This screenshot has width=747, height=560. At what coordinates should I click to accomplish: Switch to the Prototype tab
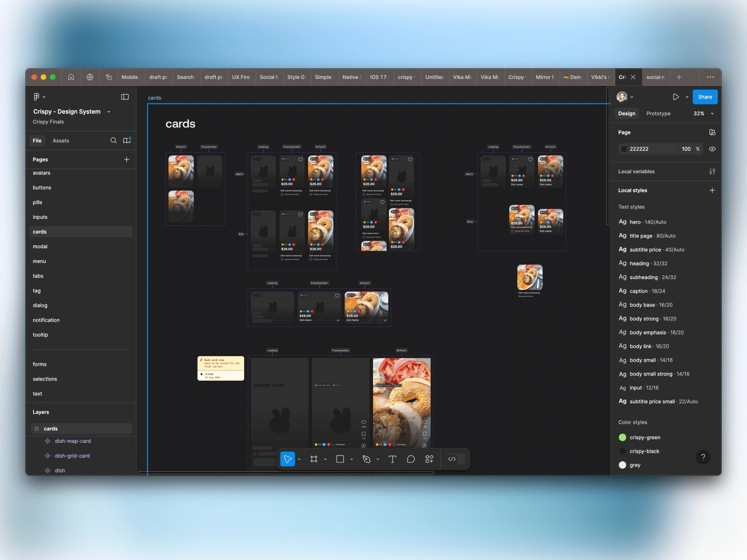coord(658,113)
